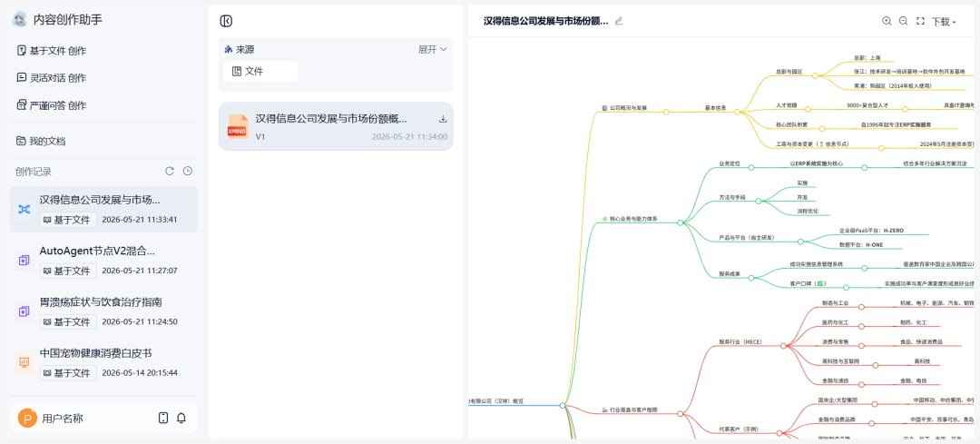This screenshot has height=444, width=980.
Task: Select the V1 version label on the file card
Action: pos(260,137)
